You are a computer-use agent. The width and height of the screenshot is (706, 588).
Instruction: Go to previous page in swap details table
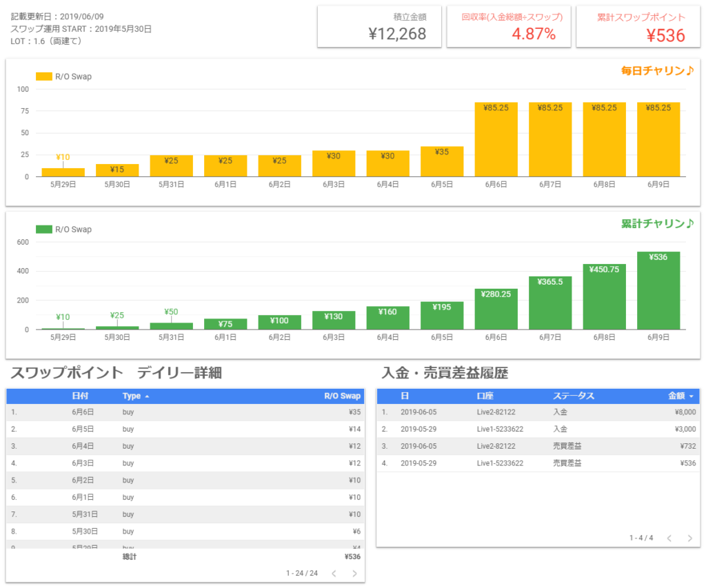(x=334, y=573)
